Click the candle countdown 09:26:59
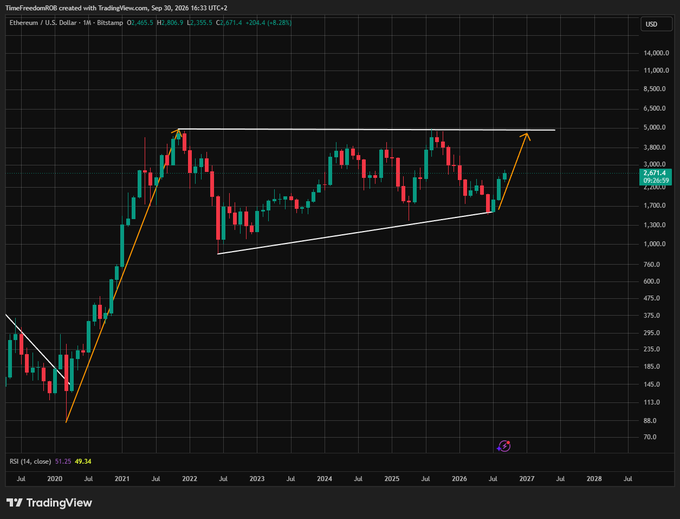Screen dimensions: 680x519 (x=656, y=180)
